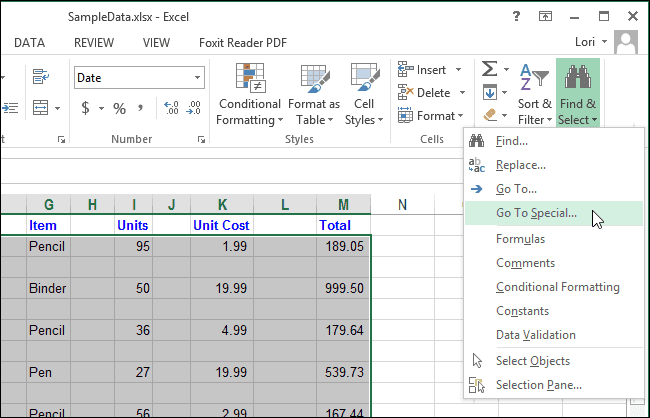
Task: Open the Number group dialog launcher
Action: pos(201,140)
